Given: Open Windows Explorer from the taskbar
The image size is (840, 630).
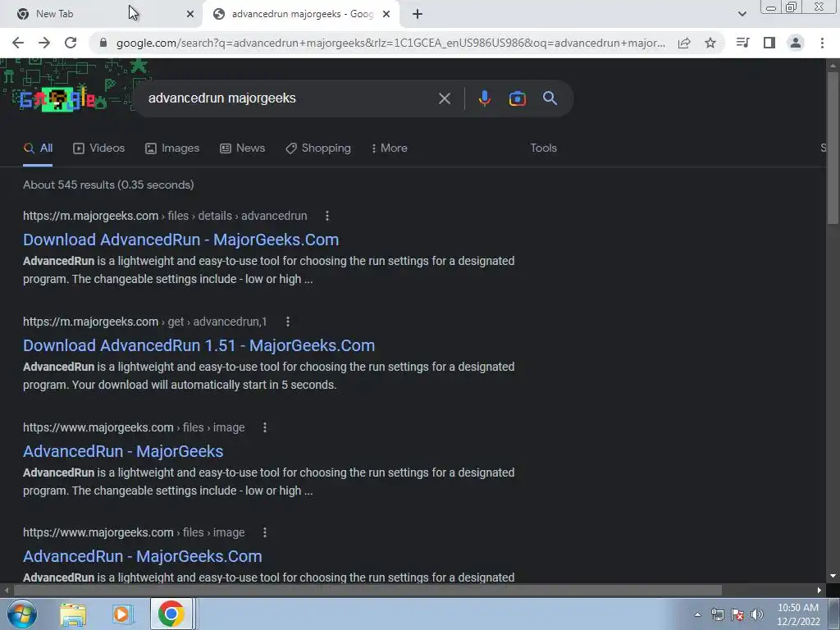Looking at the screenshot, I should (73, 614).
